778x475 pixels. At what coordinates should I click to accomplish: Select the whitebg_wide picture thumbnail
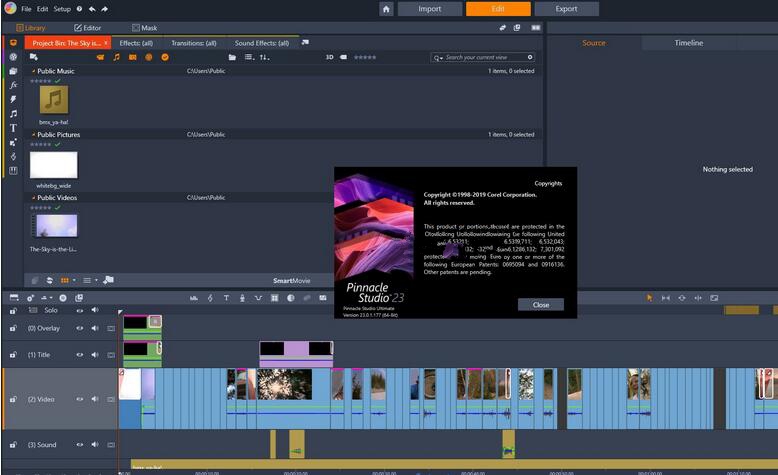pos(54,165)
